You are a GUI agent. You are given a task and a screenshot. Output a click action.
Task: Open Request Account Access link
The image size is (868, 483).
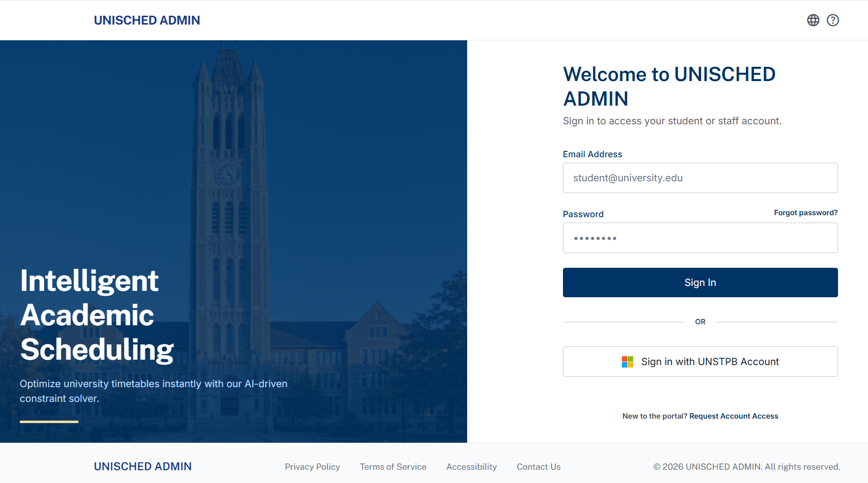(733, 416)
